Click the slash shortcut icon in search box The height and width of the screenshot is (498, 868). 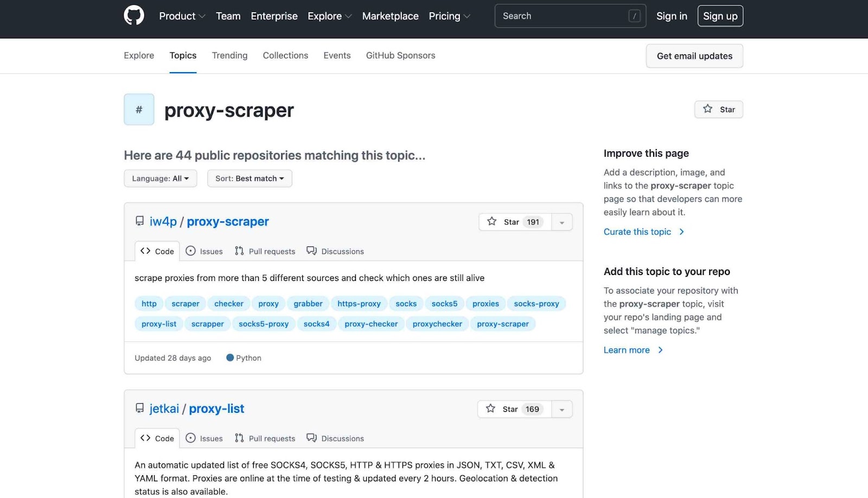click(634, 16)
